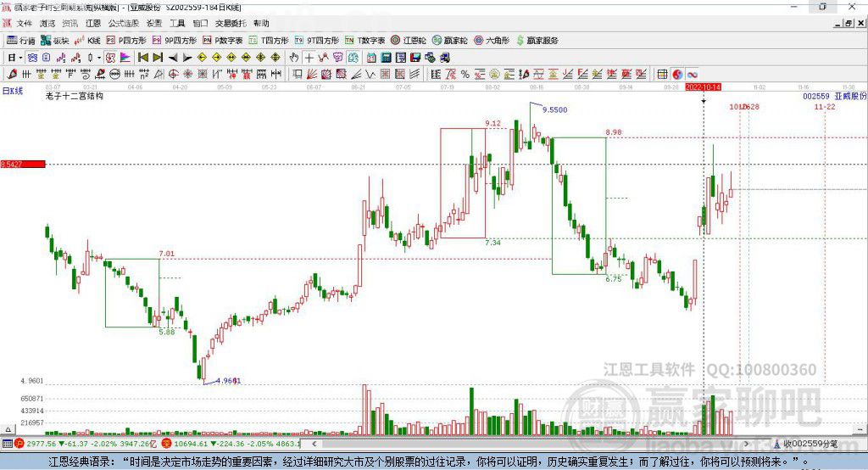868x470 pixels.
Task: Click the 002559 亚威股份 stock label
Action: tap(834, 97)
